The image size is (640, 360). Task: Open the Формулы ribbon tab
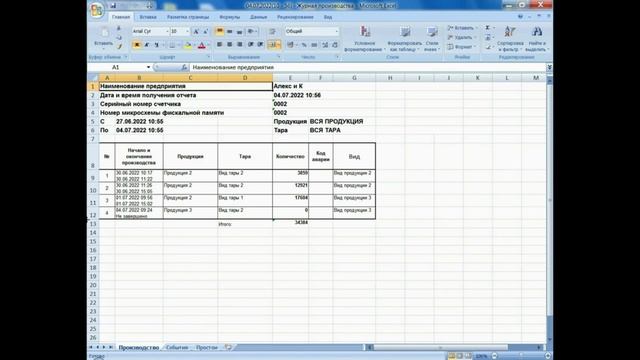point(230,17)
